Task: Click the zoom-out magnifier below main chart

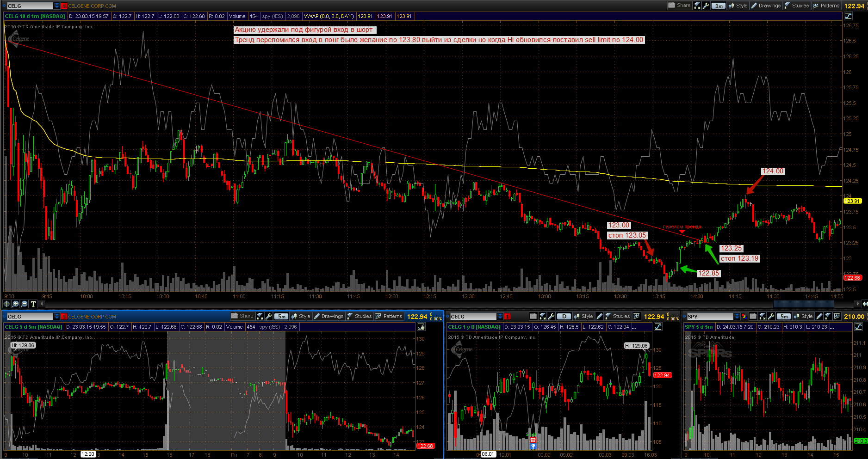Action: point(24,304)
